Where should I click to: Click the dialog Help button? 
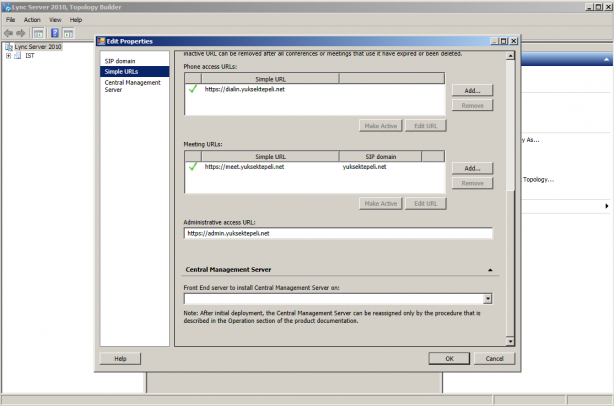coord(120,359)
